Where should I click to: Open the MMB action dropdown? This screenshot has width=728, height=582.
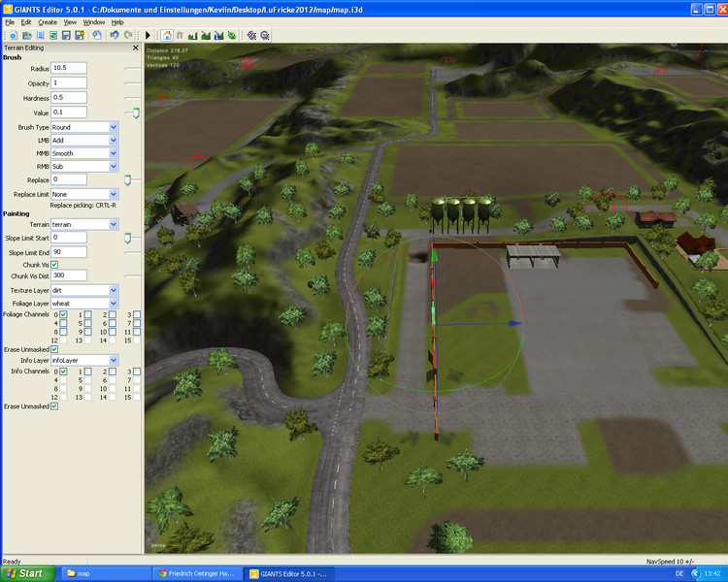coord(84,153)
